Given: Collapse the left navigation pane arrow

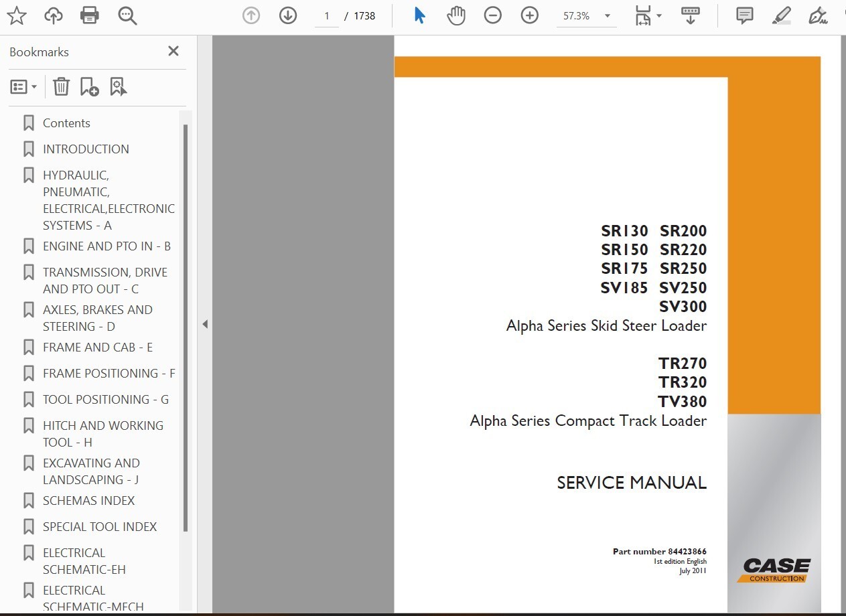Looking at the screenshot, I should click(x=205, y=324).
